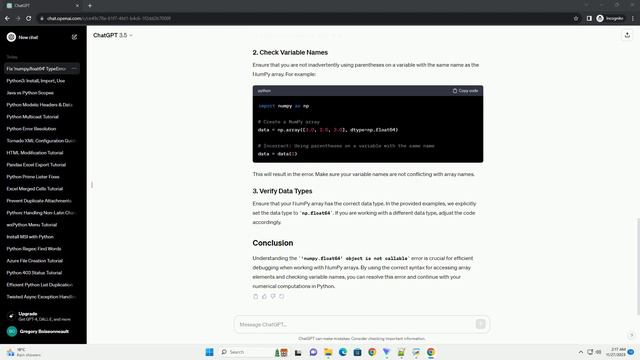
Task: Copy the response with the clipboard icon
Action: tap(256, 296)
